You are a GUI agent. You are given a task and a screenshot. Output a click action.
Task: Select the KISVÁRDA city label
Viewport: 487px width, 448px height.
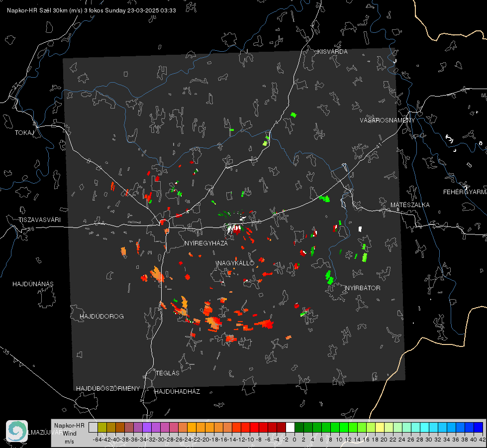point(332,52)
